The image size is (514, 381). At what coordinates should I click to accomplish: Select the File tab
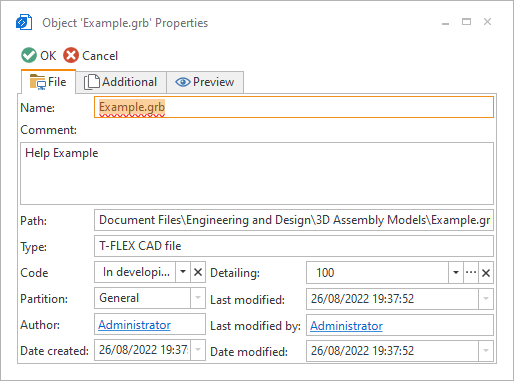(48, 82)
